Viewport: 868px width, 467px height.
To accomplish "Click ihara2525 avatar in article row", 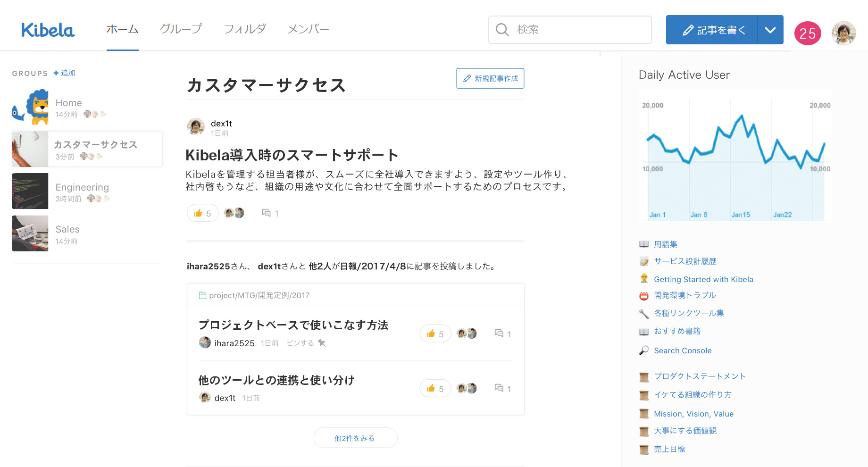I will click(205, 342).
